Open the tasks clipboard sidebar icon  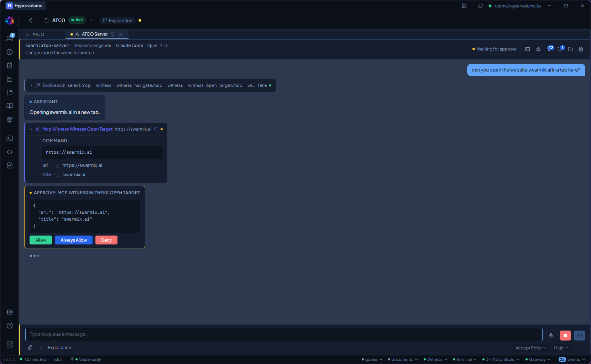click(10, 65)
